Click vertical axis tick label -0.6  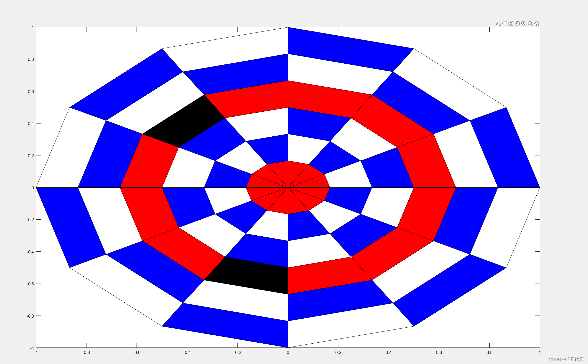tap(30, 284)
